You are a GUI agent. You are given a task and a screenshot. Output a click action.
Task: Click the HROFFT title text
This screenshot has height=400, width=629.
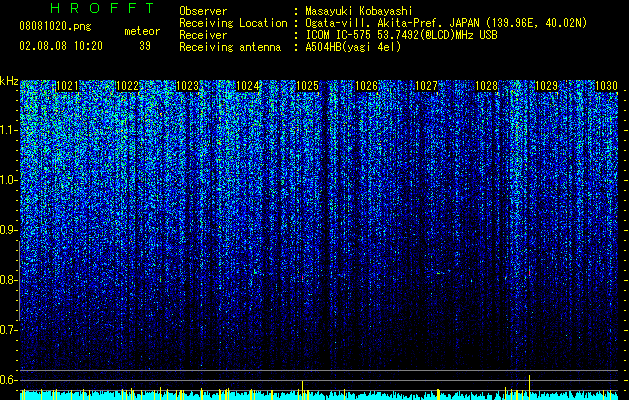(103, 8)
